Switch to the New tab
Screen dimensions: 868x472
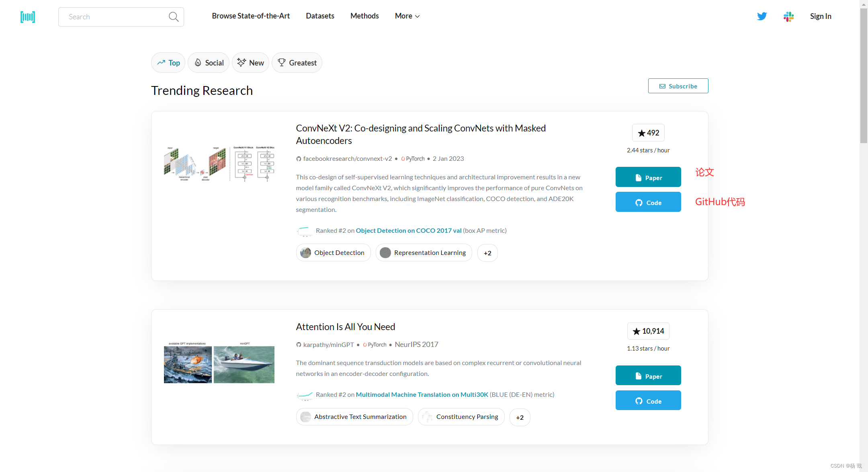[250, 63]
